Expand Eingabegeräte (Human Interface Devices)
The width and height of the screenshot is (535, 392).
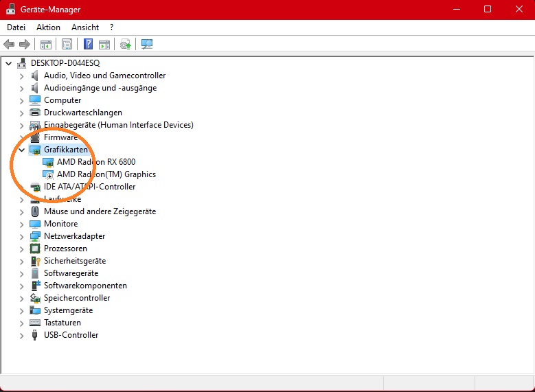pos(22,126)
